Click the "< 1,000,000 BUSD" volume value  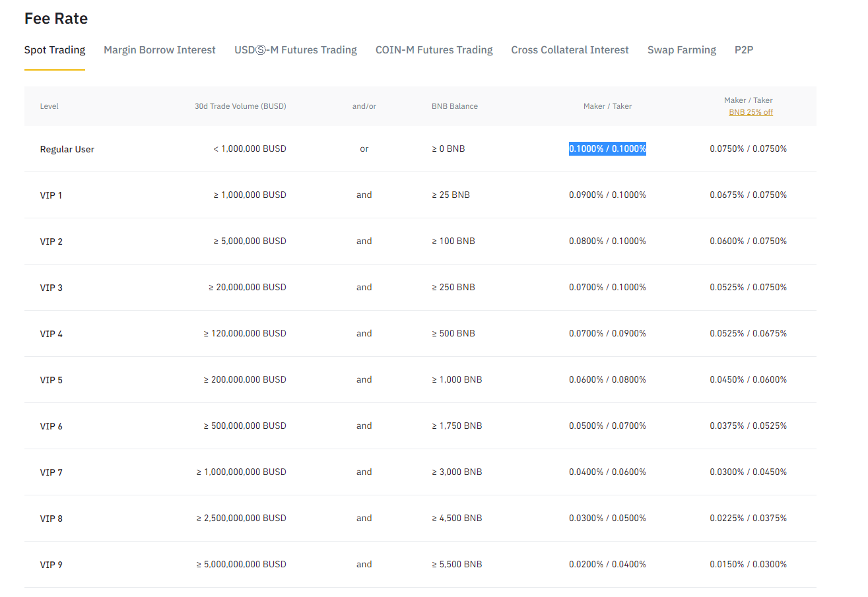tap(250, 149)
